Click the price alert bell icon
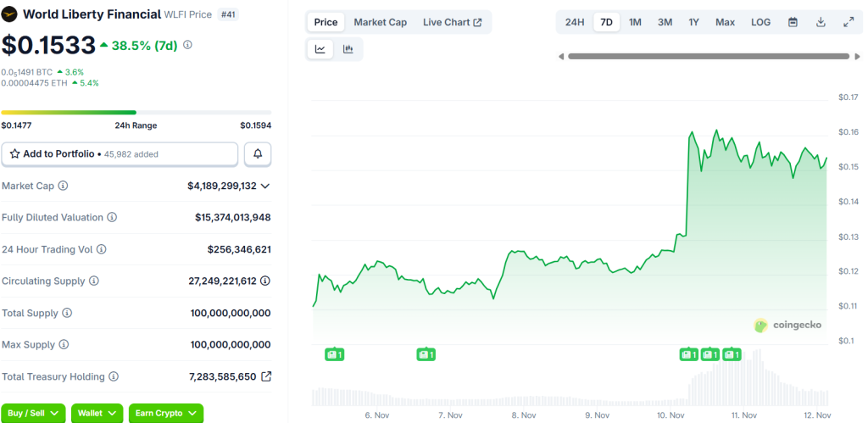 click(258, 154)
